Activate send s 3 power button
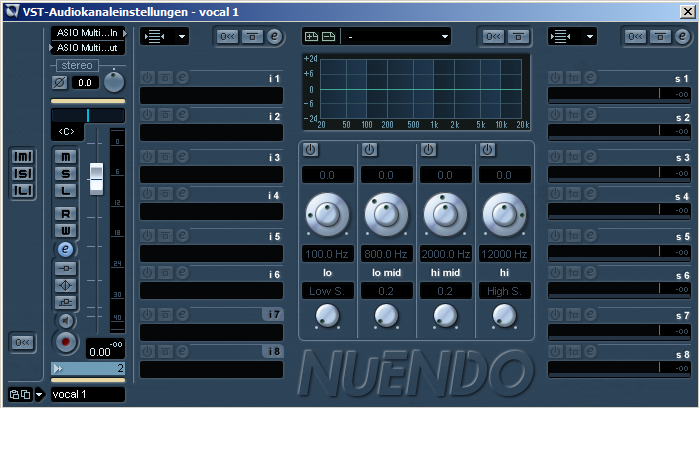Viewport: 699px width, 460px height. click(555, 156)
